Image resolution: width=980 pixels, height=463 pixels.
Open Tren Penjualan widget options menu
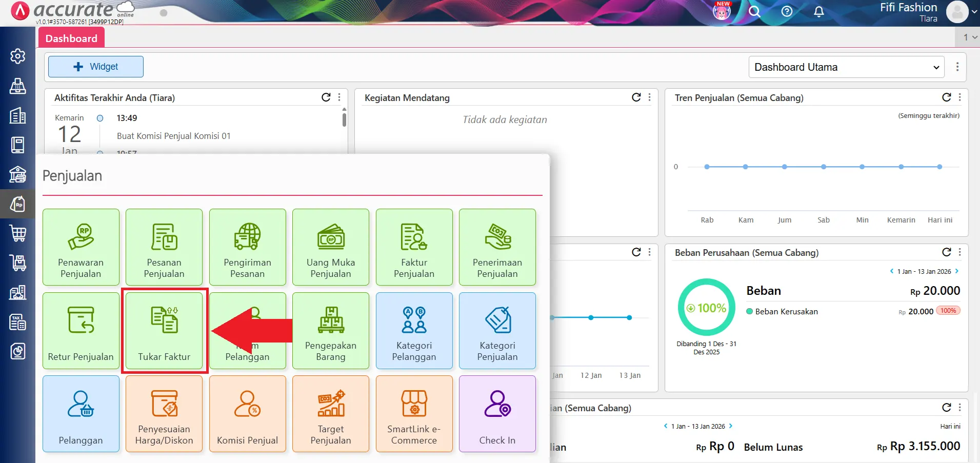(x=959, y=97)
